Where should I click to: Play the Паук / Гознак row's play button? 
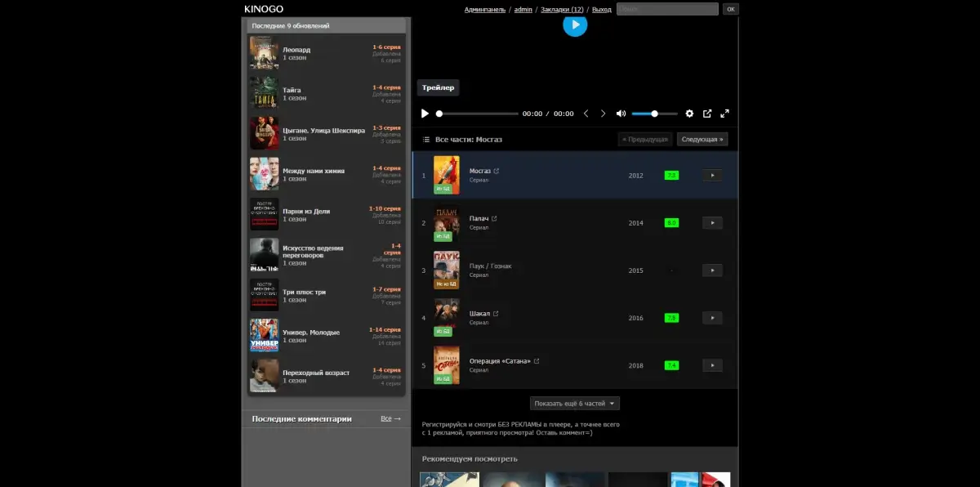(x=712, y=270)
